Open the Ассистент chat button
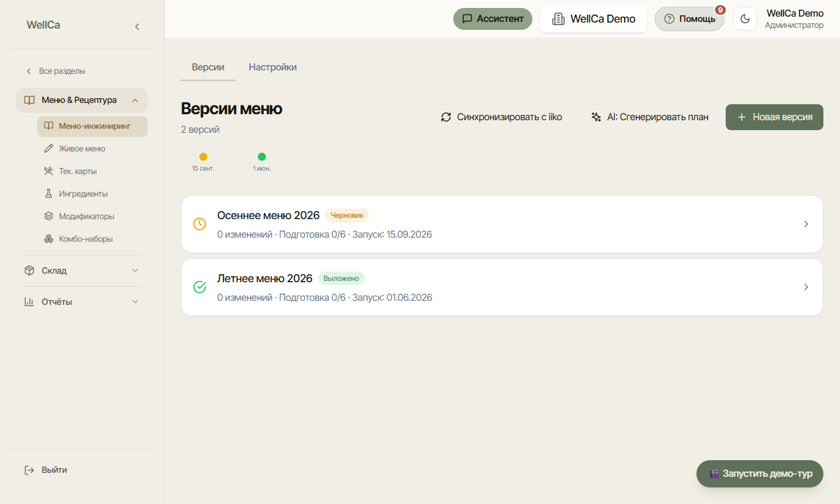Viewport: 840px width, 504px height. [492, 19]
